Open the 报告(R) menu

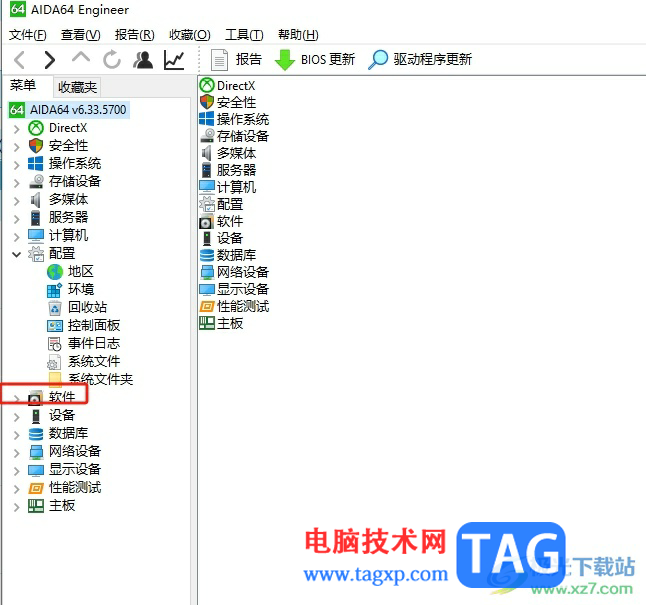point(134,35)
